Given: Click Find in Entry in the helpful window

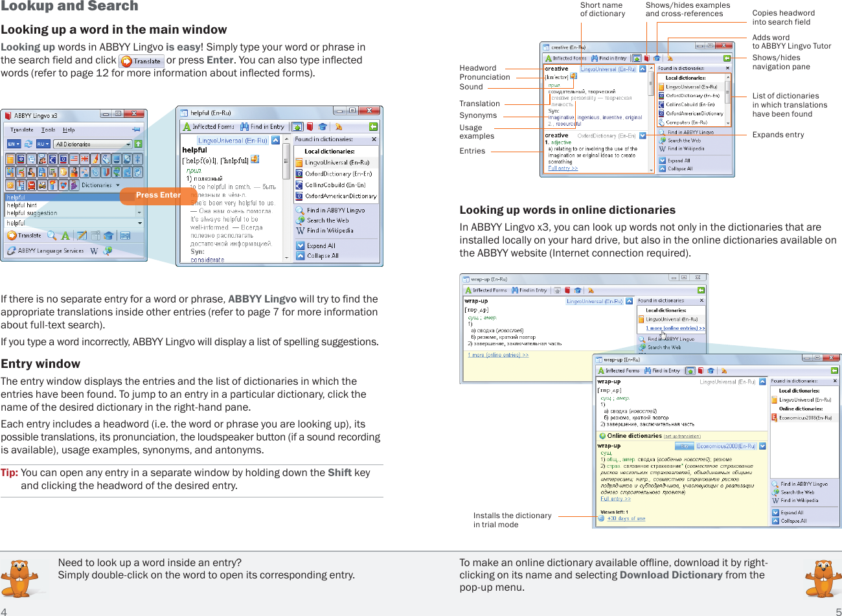Looking at the screenshot, I should click(262, 127).
